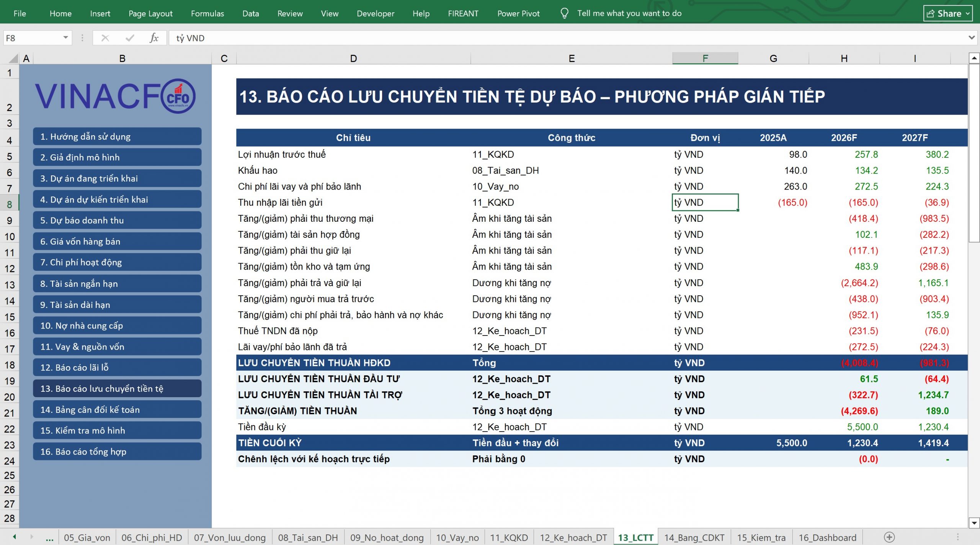Click '14. Bảng cân đối kế toán' button

point(117,409)
